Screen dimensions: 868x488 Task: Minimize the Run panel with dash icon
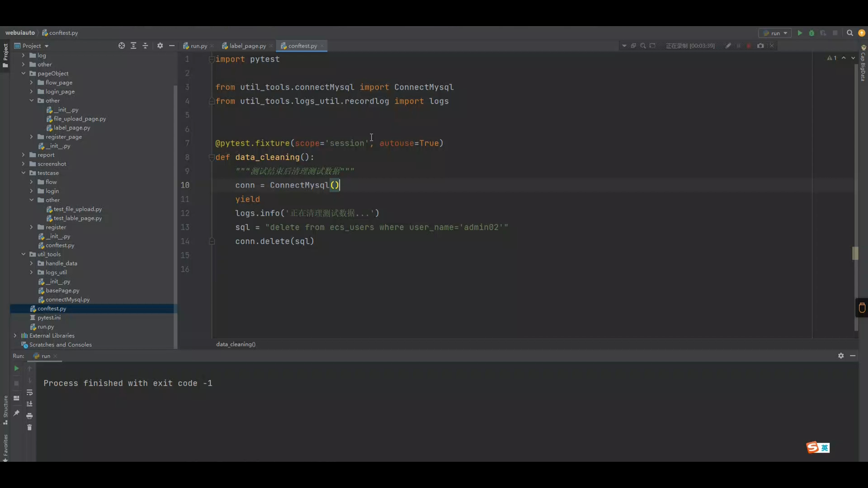pyautogui.click(x=853, y=356)
